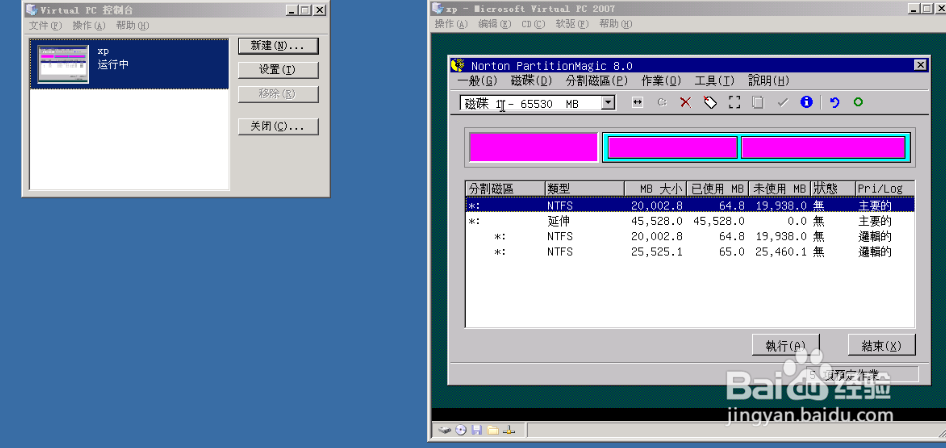
Task: Click the 已使用 MB column header
Action: tap(718, 189)
